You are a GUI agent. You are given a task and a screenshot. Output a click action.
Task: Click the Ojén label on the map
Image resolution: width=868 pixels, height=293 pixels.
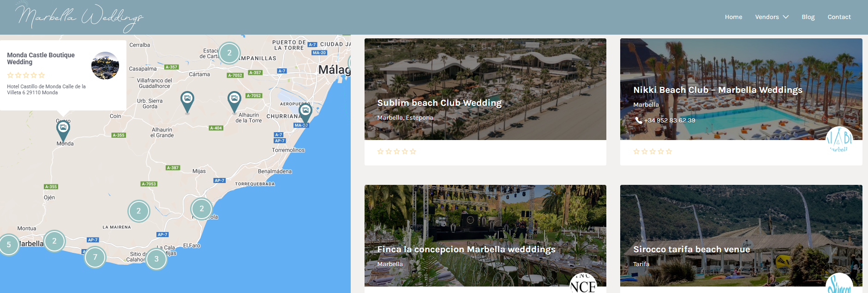[49, 197]
